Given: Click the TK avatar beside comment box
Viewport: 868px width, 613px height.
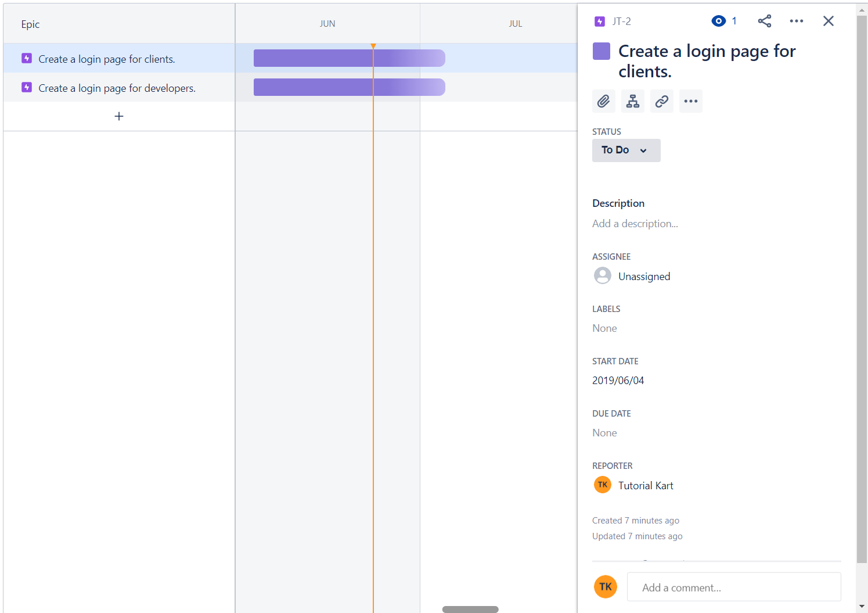Looking at the screenshot, I should tap(606, 587).
